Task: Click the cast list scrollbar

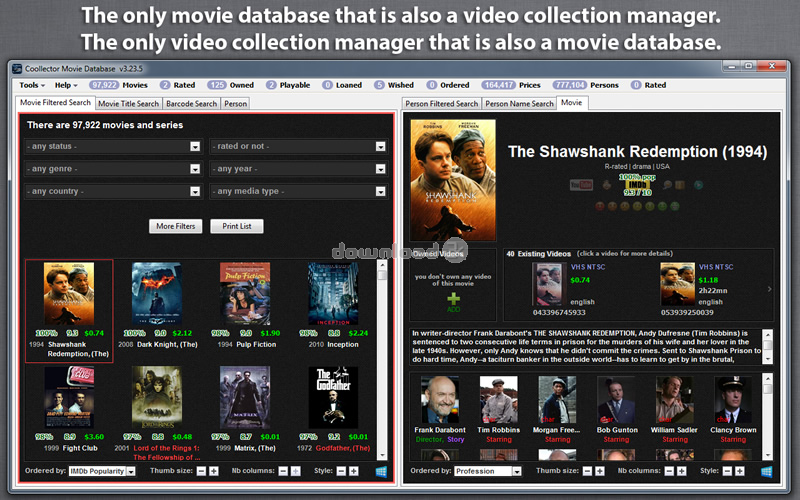Action: [767, 416]
